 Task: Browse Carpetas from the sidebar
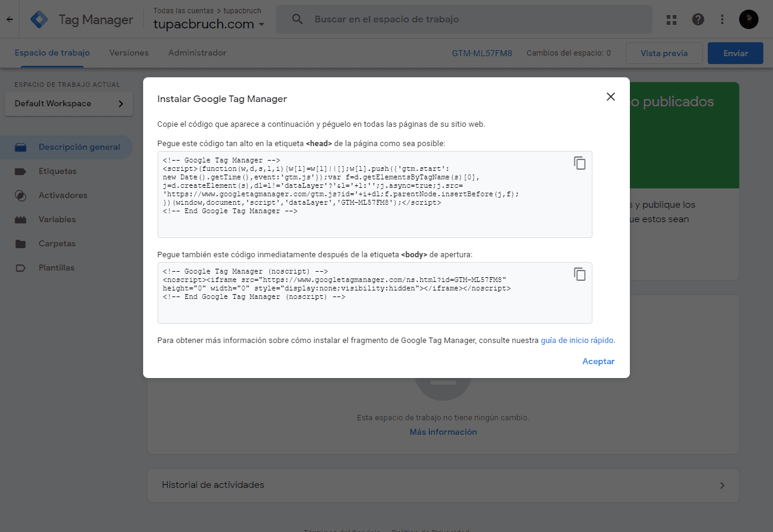(57, 243)
